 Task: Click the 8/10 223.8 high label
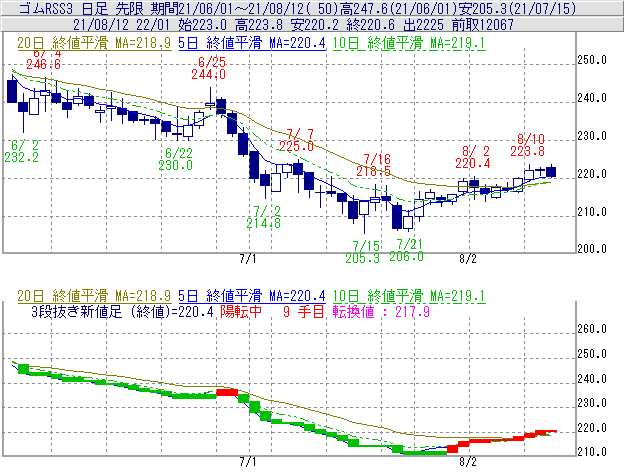click(x=528, y=145)
